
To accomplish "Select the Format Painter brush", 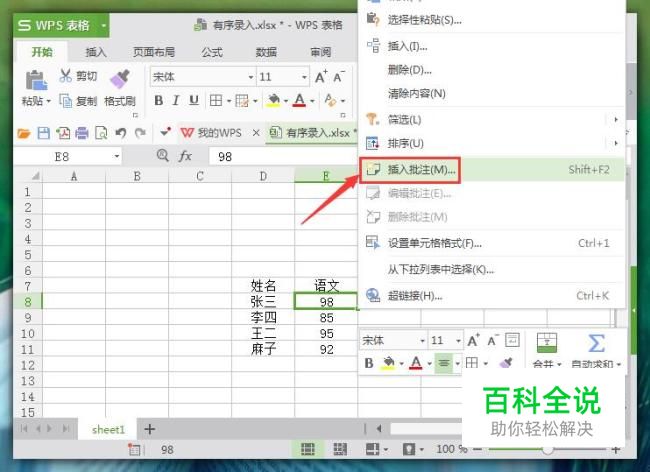I will (120, 79).
